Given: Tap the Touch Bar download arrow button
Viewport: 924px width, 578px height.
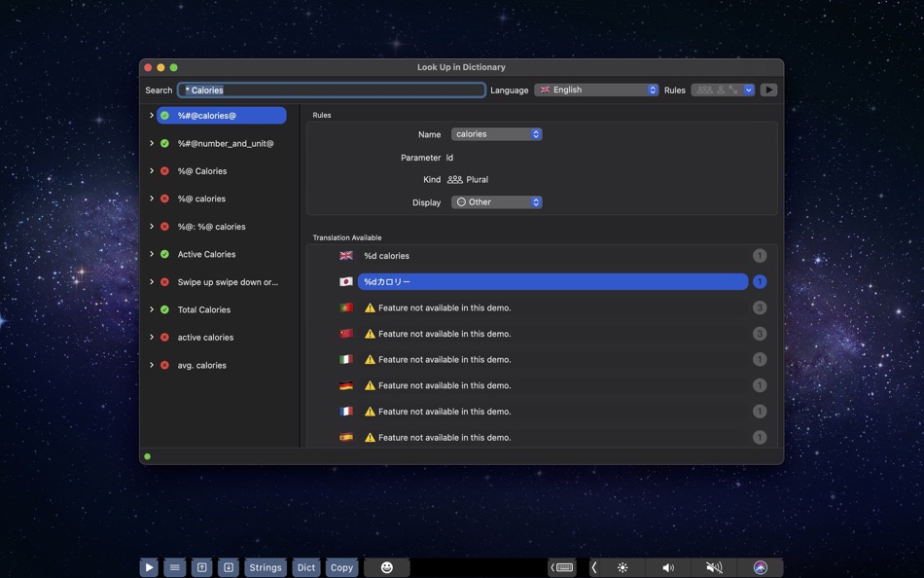Looking at the screenshot, I should pyautogui.click(x=228, y=567).
